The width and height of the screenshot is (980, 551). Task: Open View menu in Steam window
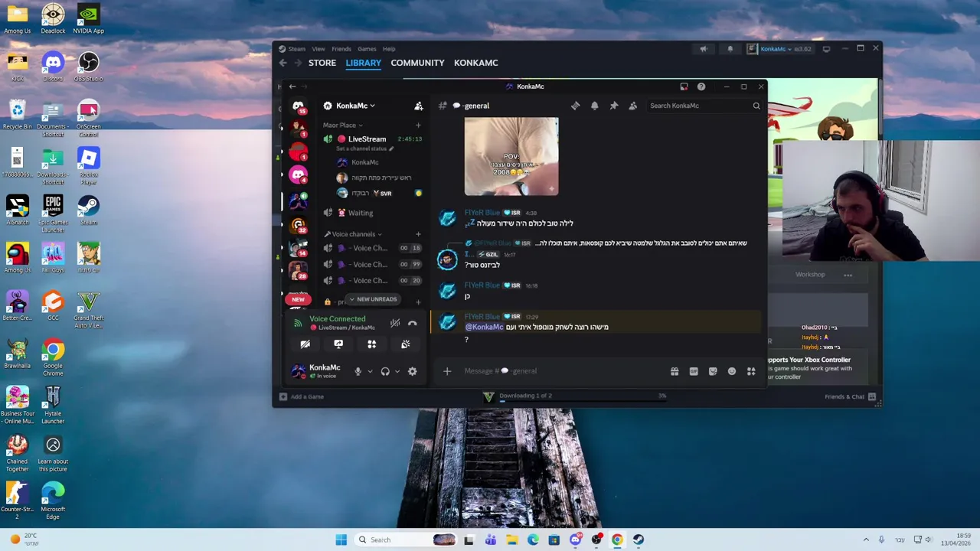[x=318, y=49]
